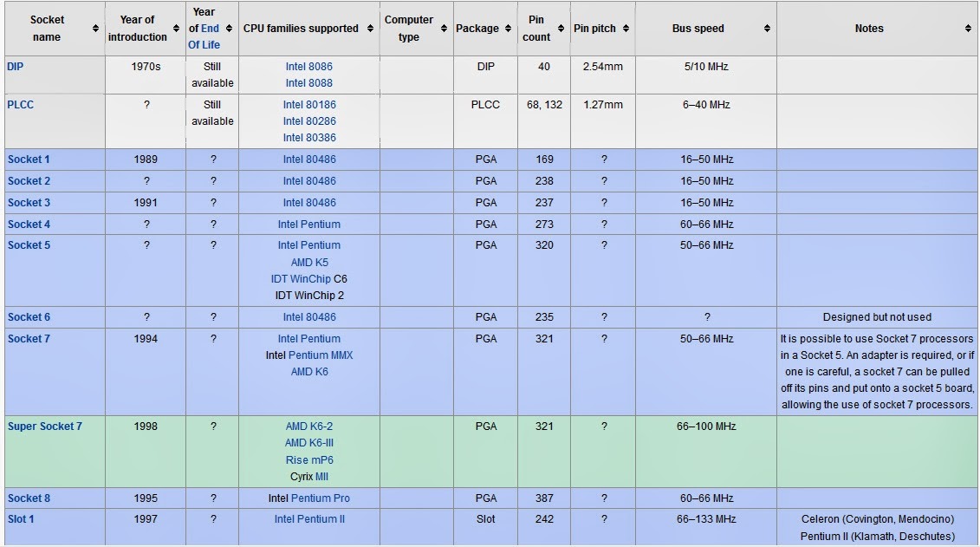Image resolution: width=980 pixels, height=547 pixels.
Task: Follow the AMD K6-2 link
Action: click(x=309, y=426)
